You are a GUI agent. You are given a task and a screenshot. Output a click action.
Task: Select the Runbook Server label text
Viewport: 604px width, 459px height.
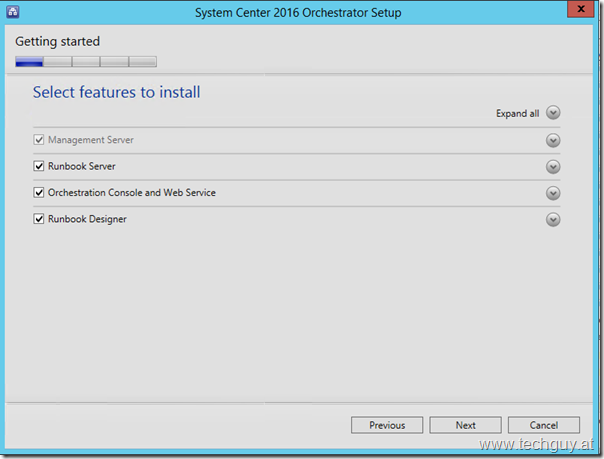pyautogui.click(x=82, y=166)
